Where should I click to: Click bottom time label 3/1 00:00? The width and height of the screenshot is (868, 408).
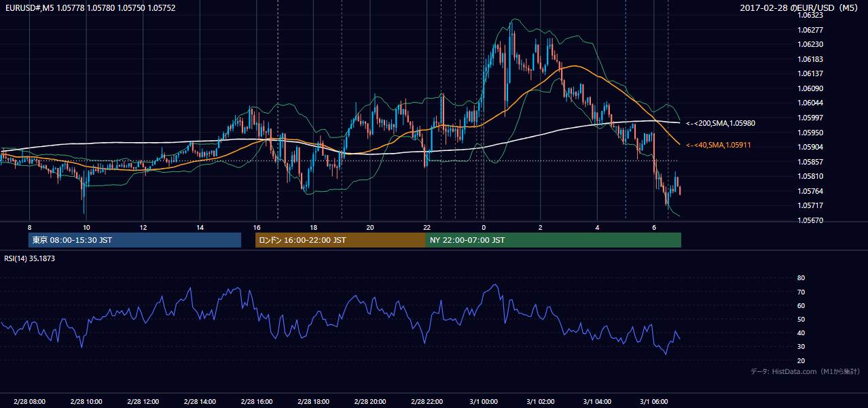484,401
